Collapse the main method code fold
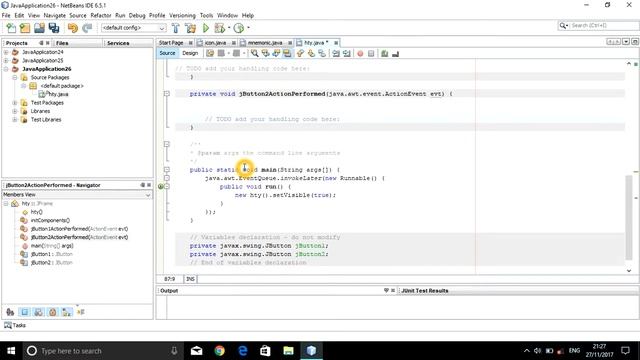This screenshot has height=360, width=640. click(x=167, y=169)
